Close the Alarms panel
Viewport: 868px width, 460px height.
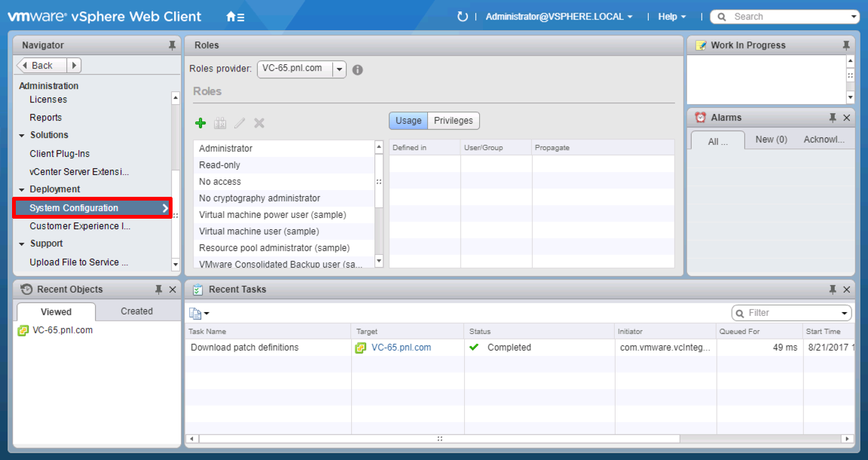(846, 118)
